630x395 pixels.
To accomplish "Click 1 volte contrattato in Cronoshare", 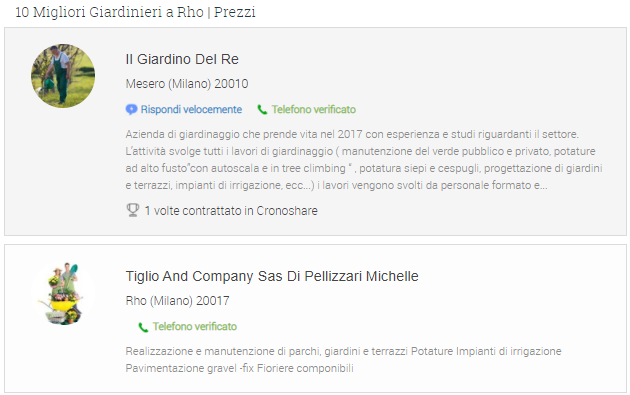I will pyautogui.click(x=231, y=211).
